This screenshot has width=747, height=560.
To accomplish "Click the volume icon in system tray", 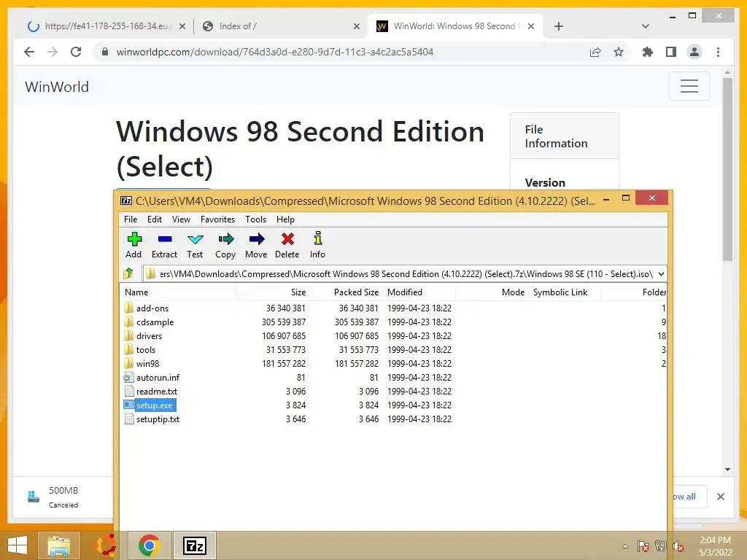I will (x=678, y=546).
